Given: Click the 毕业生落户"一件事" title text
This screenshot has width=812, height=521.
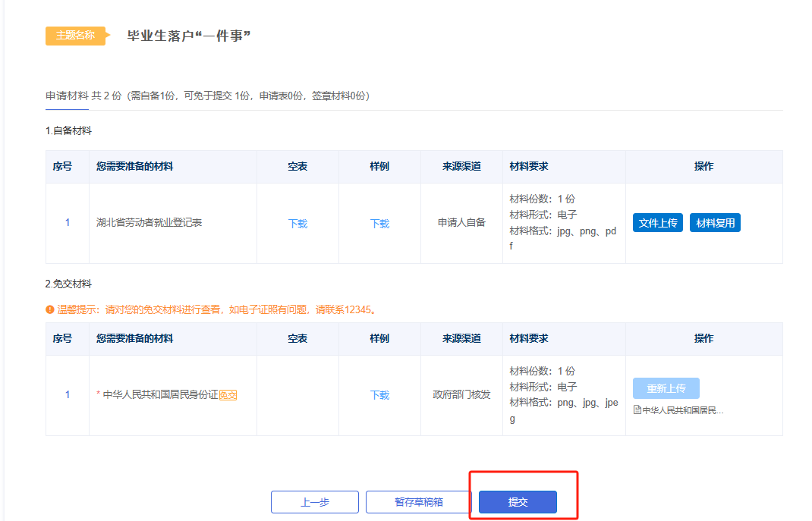Looking at the screenshot, I should click(x=189, y=36).
